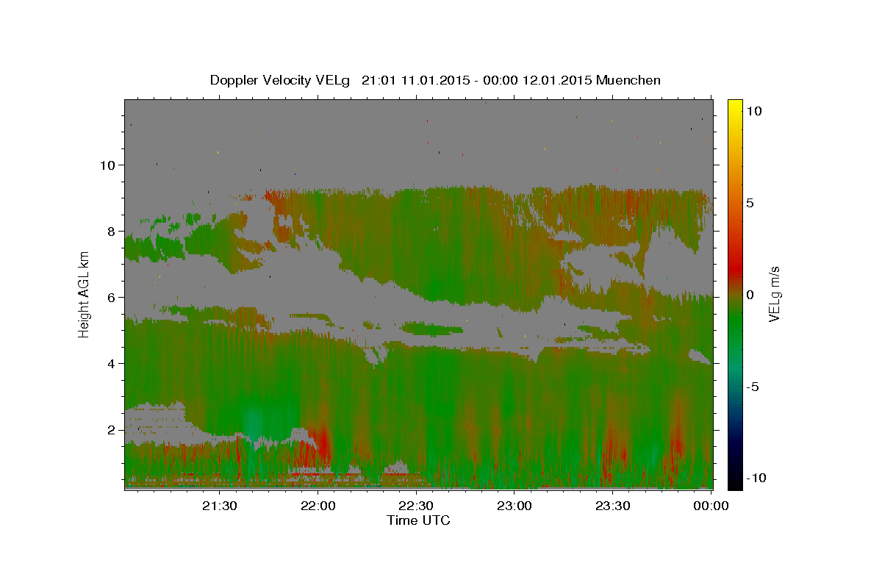The height and width of the screenshot is (588, 882).
Task: Click the plot title 'Doppler Velocity VELg'
Action: (x=282, y=80)
